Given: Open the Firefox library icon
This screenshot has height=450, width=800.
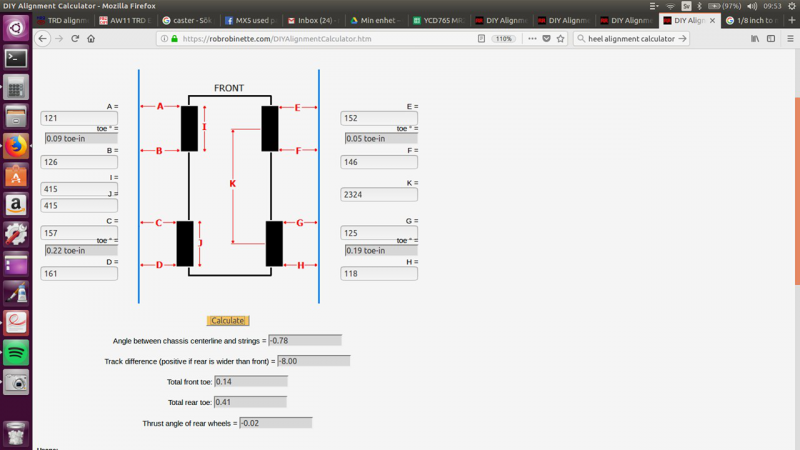Looking at the screenshot, I should [x=755, y=39].
